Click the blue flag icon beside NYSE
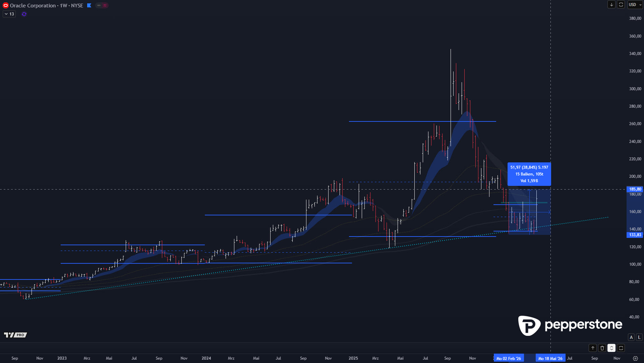The height and width of the screenshot is (363, 644). (x=89, y=5)
